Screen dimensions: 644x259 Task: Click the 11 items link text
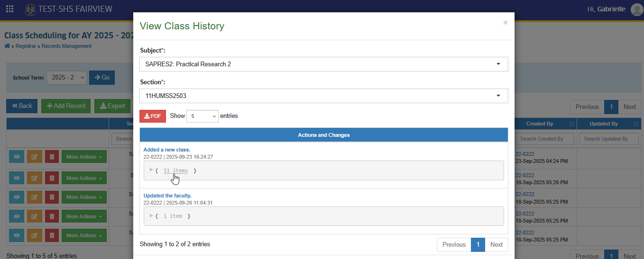pos(175,170)
